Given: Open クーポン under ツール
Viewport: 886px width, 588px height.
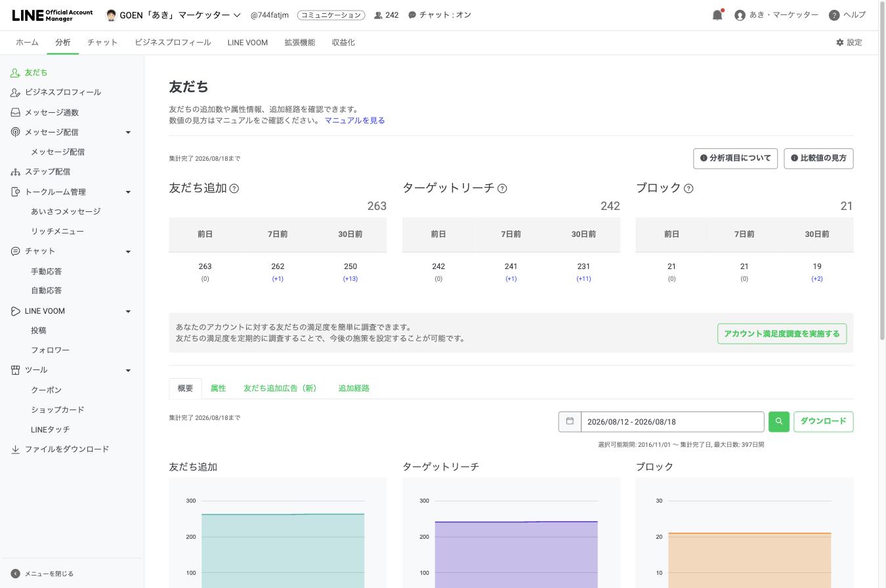Looking at the screenshot, I should point(46,390).
